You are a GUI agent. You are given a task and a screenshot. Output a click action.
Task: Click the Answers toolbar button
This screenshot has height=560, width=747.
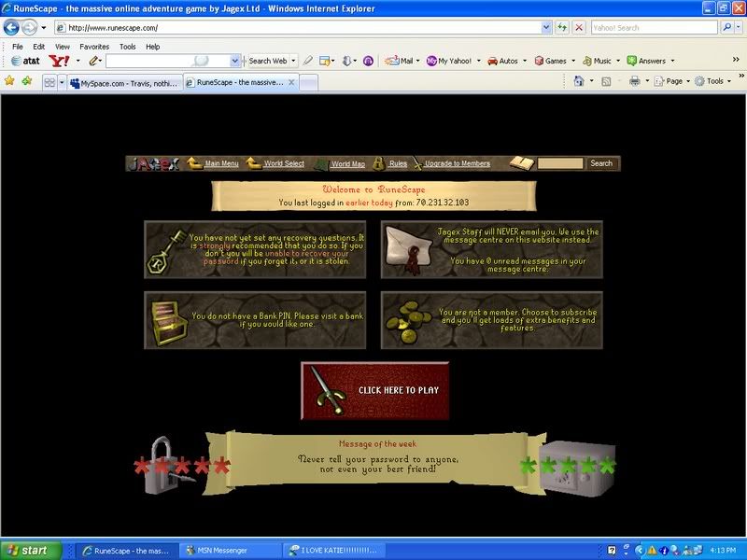click(x=646, y=61)
